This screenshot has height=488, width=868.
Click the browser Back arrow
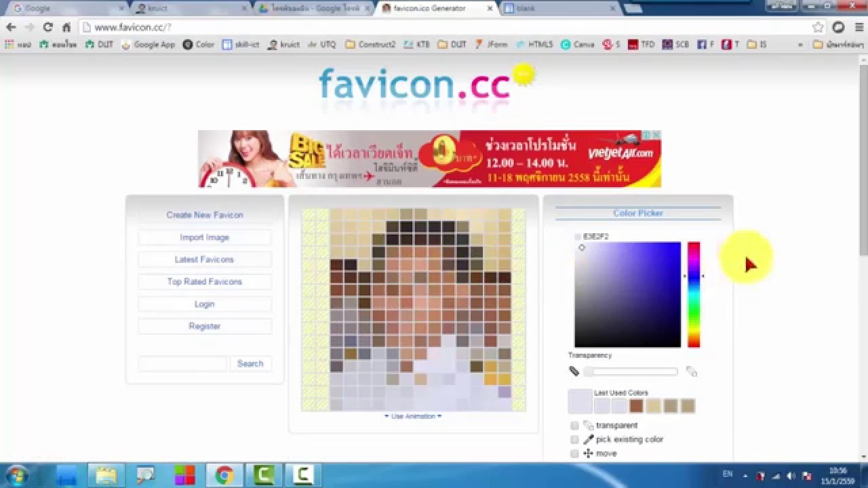(11, 27)
